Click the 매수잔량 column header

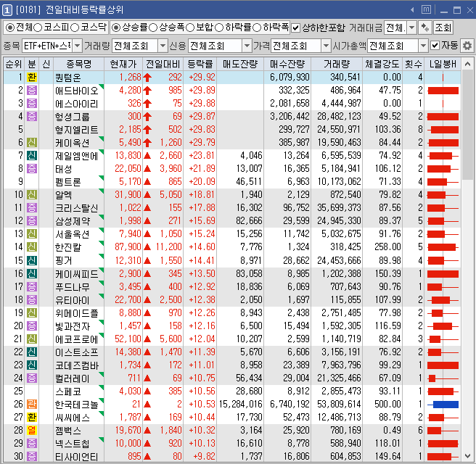(287, 64)
